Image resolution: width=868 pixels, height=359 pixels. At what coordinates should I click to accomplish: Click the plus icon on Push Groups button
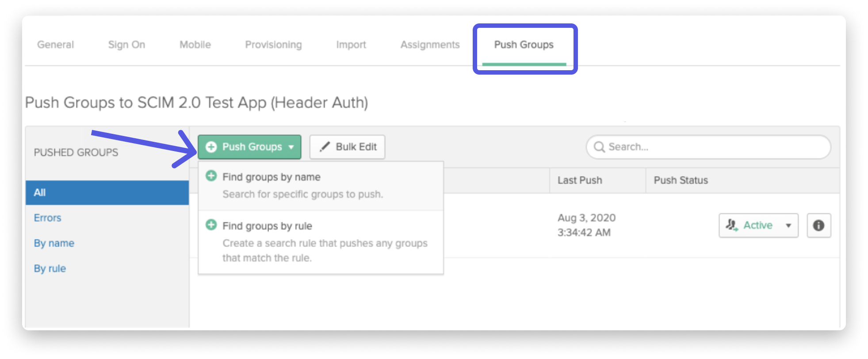(211, 147)
